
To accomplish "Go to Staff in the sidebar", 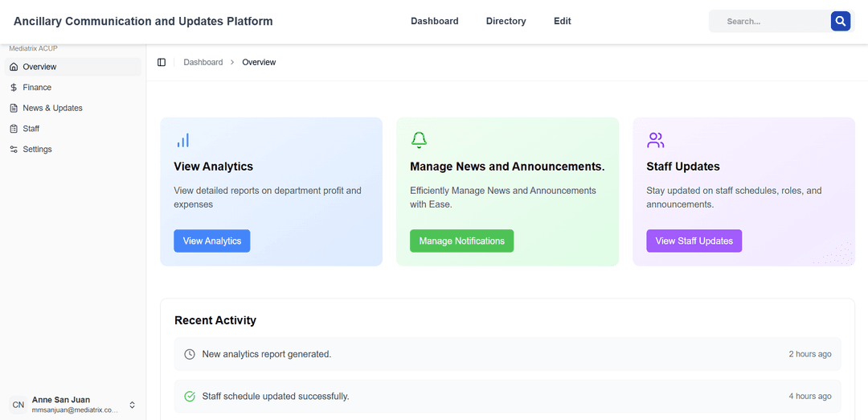I will (31, 129).
